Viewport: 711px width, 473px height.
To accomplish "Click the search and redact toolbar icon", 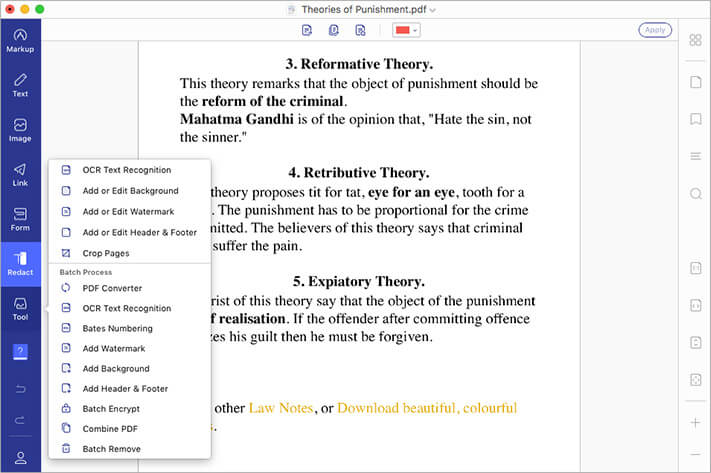I will pyautogui.click(x=360, y=30).
